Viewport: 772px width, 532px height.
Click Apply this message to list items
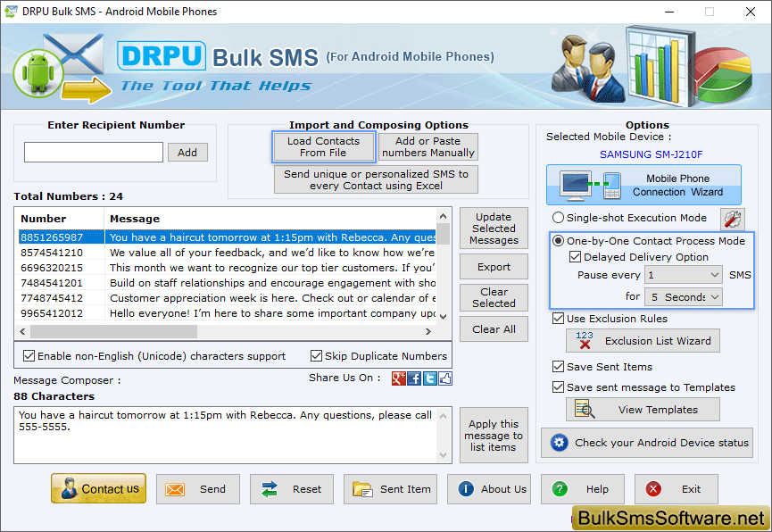[494, 436]
